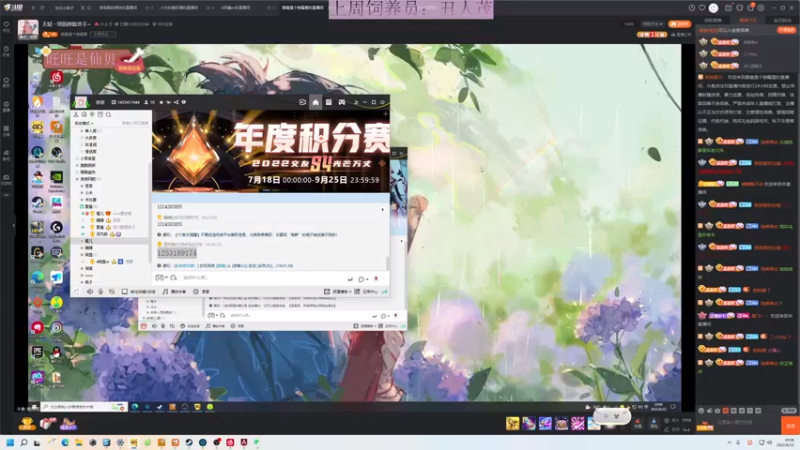
Task: Click the video icon left of YY home icon
Action: (x=302, y=103)
